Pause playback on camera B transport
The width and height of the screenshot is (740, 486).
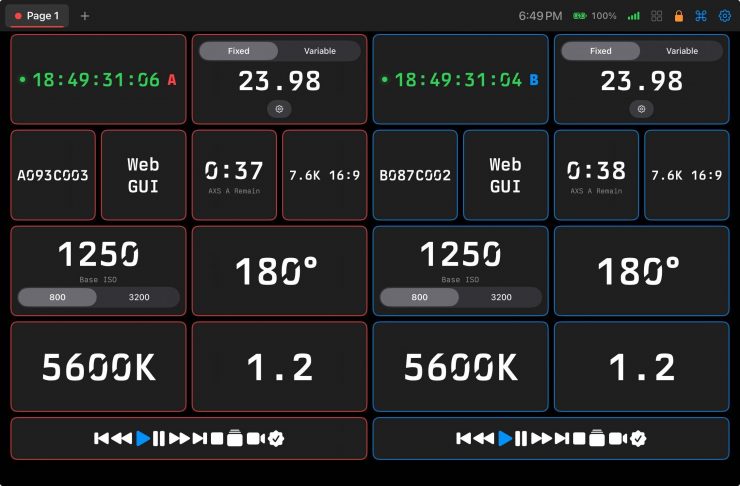click(x=521, y=438)
